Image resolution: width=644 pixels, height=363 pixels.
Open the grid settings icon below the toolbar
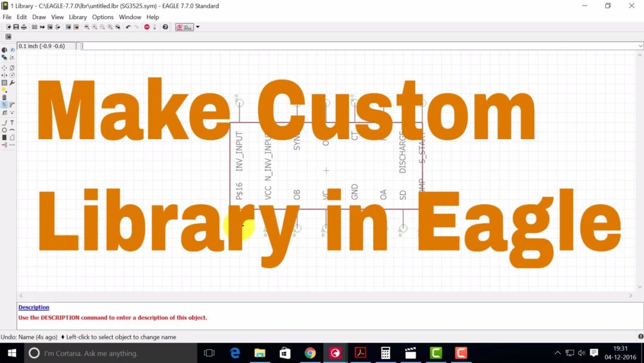point(8,36)
